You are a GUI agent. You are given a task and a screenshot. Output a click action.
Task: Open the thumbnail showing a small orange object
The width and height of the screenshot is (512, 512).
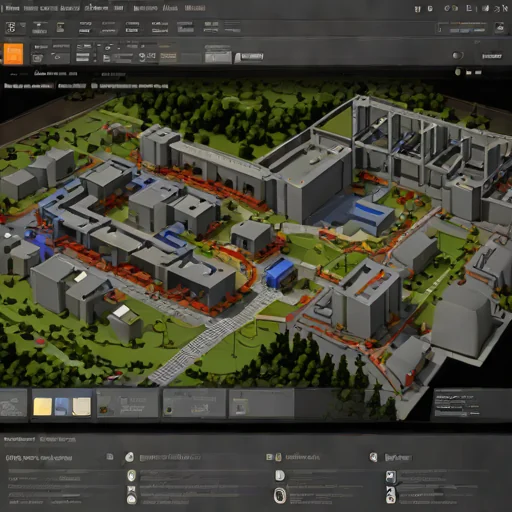[127, 403]
